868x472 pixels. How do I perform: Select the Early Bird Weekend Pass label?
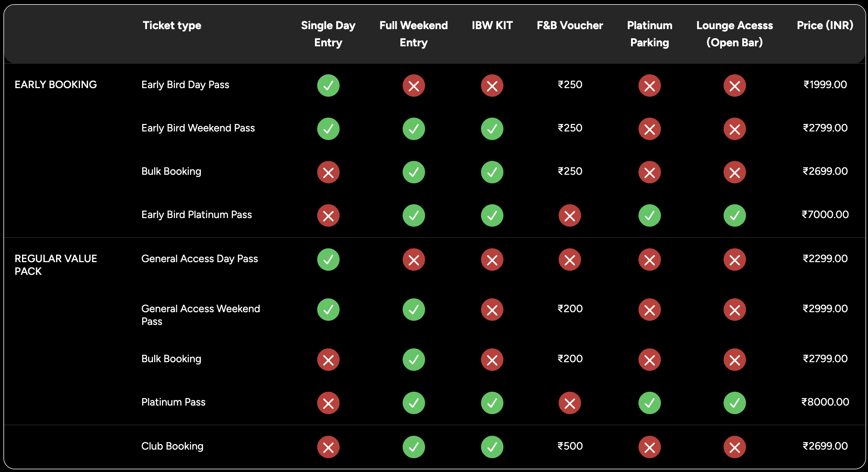[198, 128]
